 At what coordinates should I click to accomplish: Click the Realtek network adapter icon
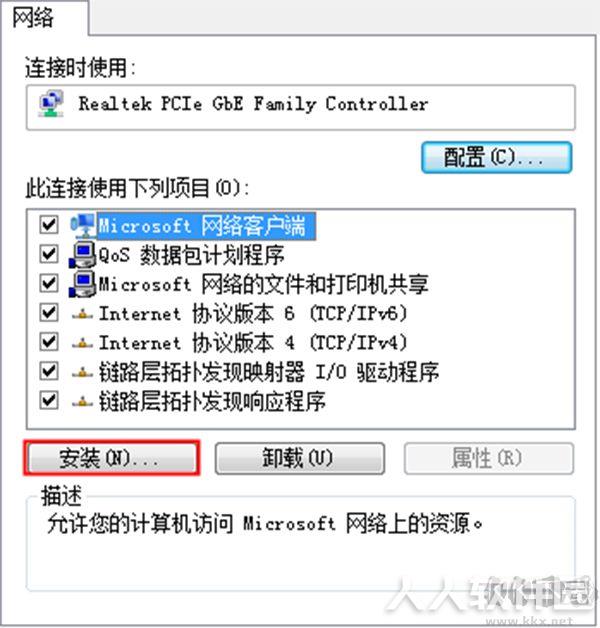click(x=51, y=104)
